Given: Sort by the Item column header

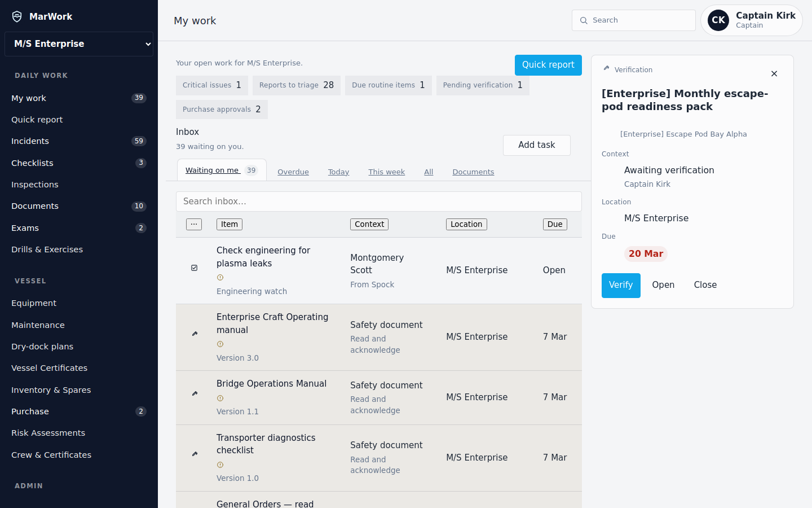Looking at the screenshot, I should coord(230,224).
